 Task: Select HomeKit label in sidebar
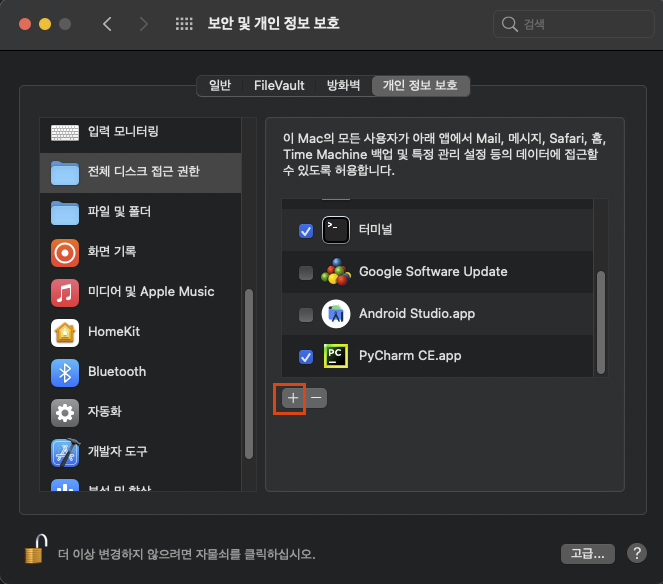[114, 332]
